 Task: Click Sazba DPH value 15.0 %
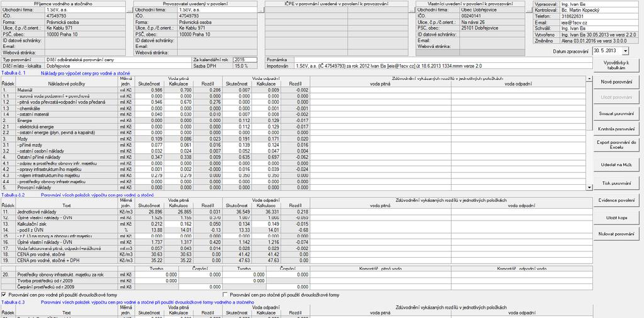pyautogui.click(x=245, y=65)
